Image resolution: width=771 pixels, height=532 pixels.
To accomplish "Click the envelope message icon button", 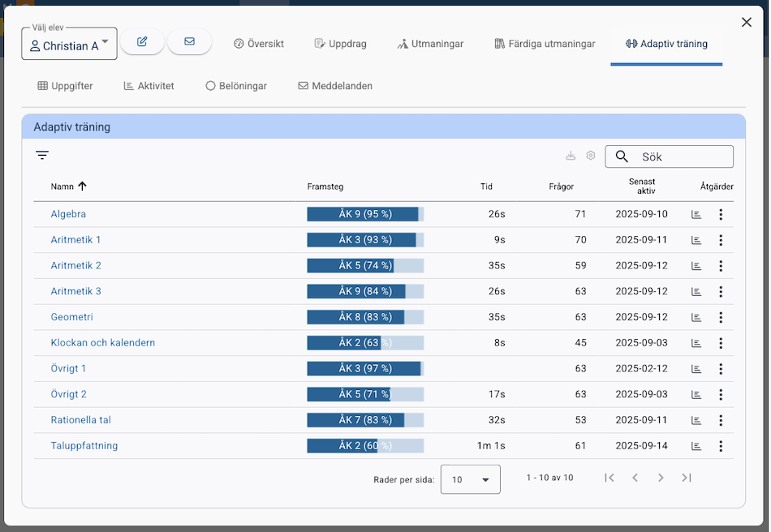I will pyautogui.click(x=189, y=42).
